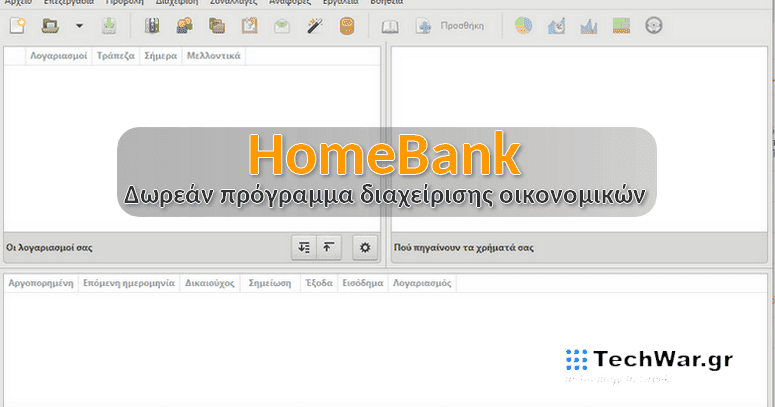Expand all account groups

pyautogui.click(x=304, y=247)
